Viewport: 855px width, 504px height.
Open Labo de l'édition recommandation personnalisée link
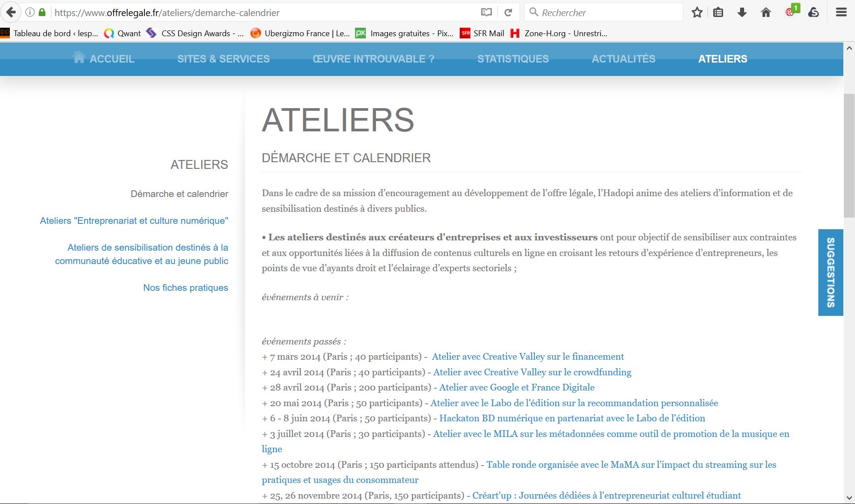(x=574, y=403)
